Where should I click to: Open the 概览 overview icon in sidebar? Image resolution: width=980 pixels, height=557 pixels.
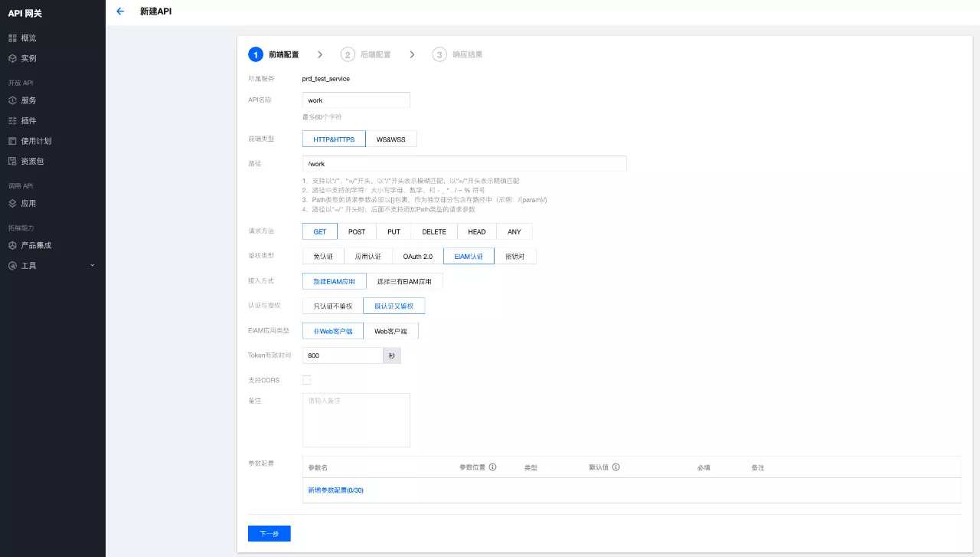click(12, 38)
